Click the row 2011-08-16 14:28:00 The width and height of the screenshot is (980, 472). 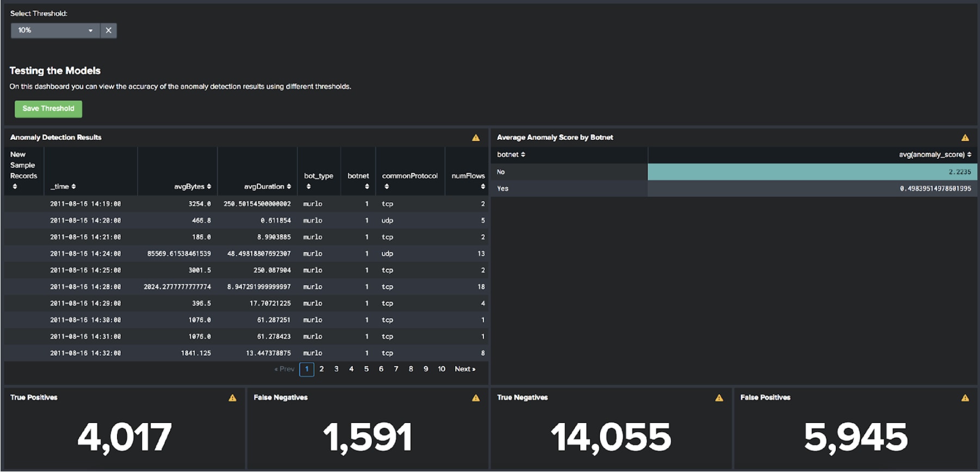click(x=247, y=287)
